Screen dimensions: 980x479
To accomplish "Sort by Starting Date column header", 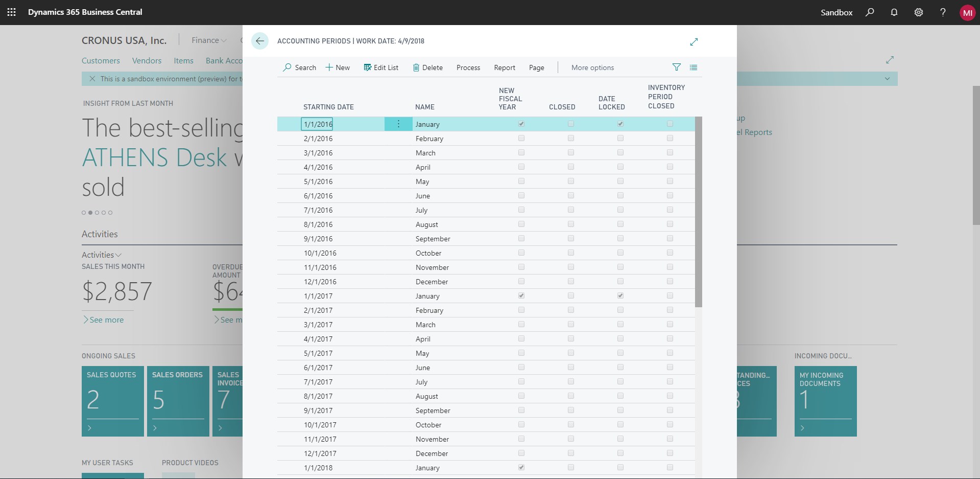I will point(328,107).
